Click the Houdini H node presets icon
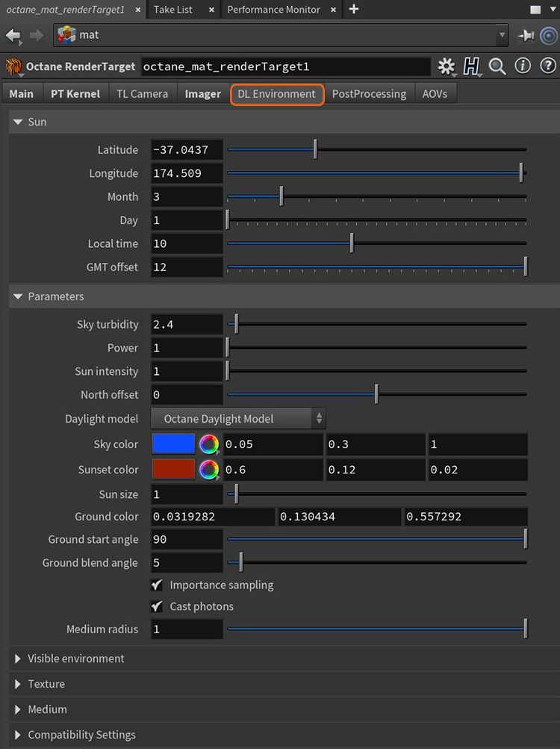Screen dimensions: 560x749 471,66
